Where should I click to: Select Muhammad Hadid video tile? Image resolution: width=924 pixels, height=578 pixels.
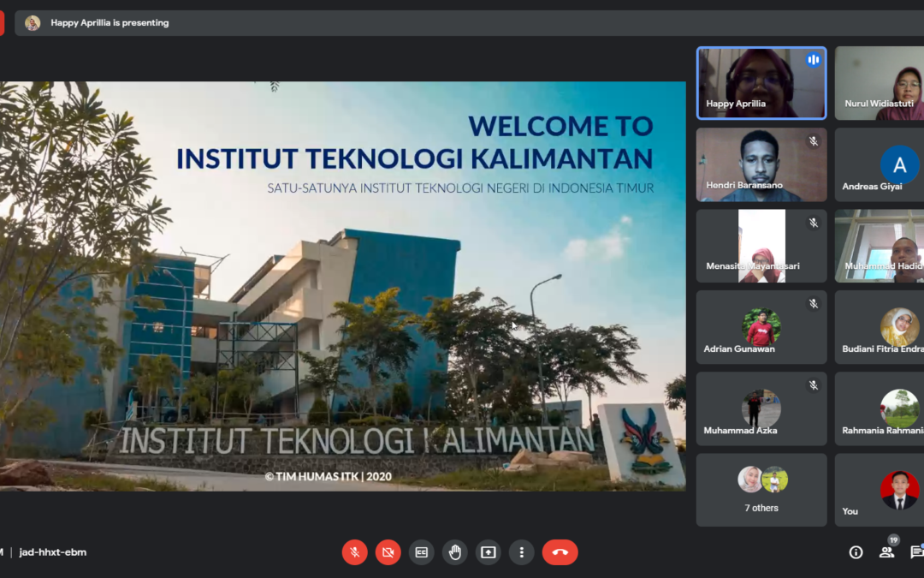click(880, 246)
